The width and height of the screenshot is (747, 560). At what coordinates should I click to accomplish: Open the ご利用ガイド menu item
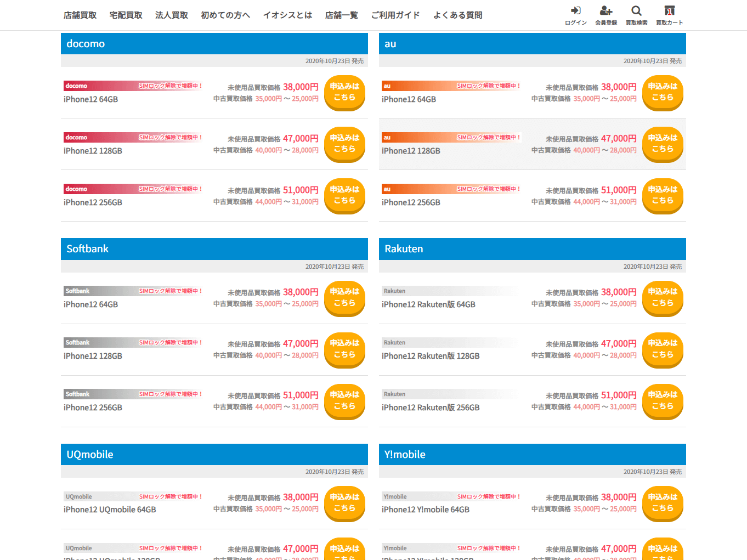click(395, 15)
